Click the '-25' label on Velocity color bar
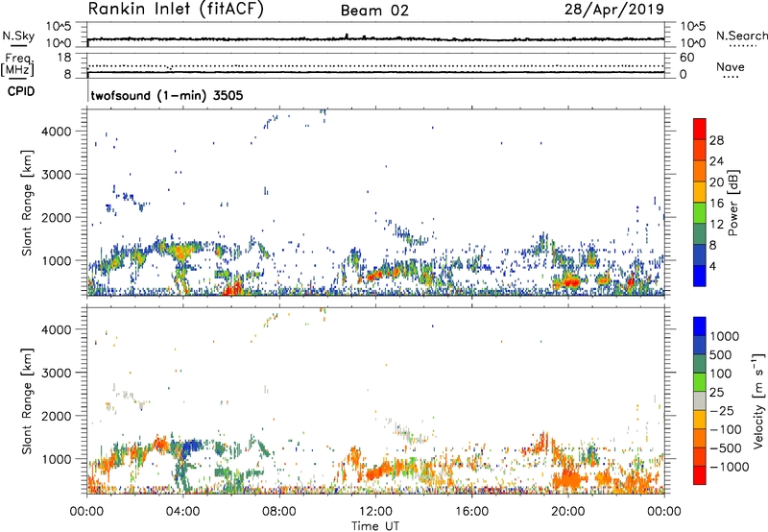Screen dimensions: 768x532 click(724, 410)
